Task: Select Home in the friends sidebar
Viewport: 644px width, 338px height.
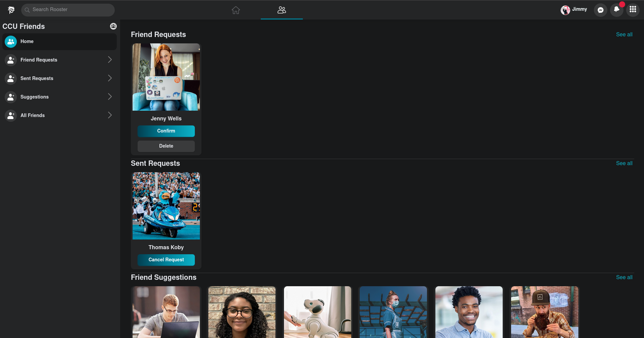Action: pos(60,42)
